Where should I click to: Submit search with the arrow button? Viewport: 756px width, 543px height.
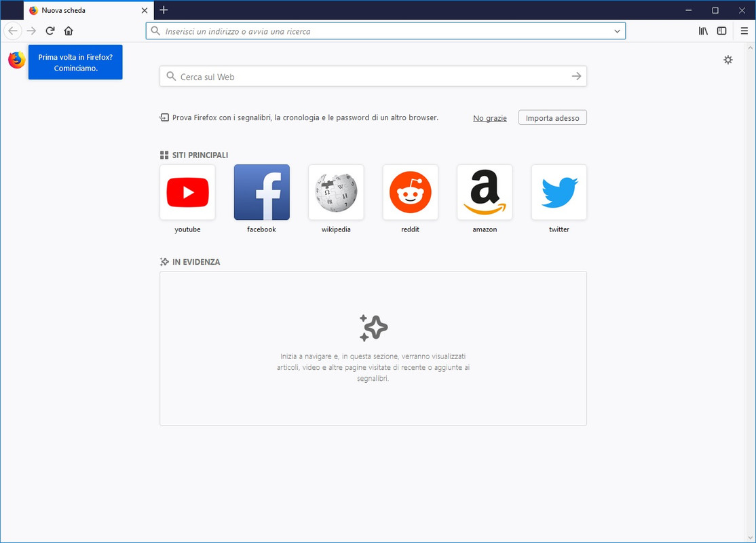[576, 76]
